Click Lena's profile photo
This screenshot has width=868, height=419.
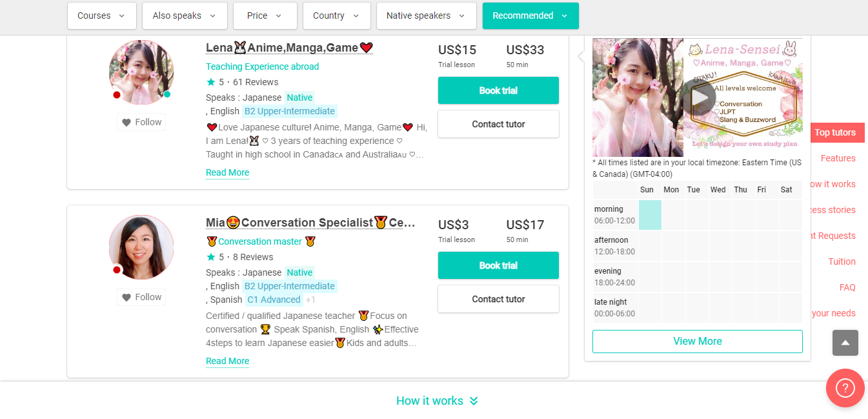click(141, 72)
